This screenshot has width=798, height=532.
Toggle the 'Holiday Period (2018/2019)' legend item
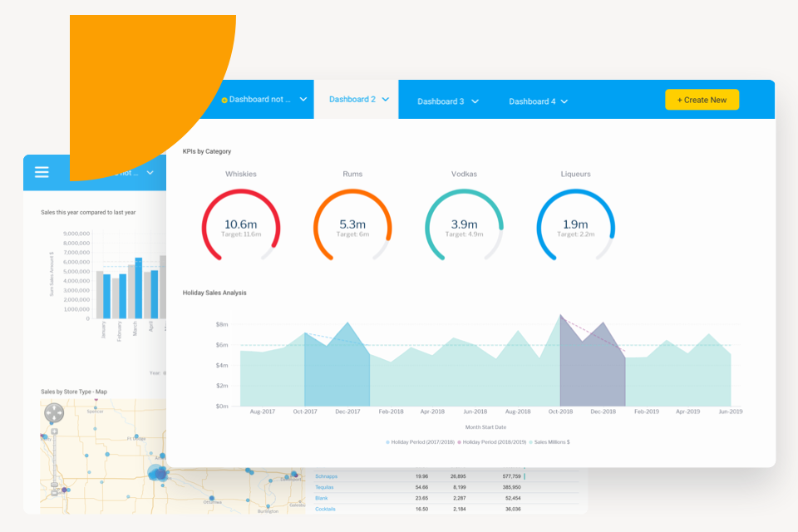click(494, 441)
